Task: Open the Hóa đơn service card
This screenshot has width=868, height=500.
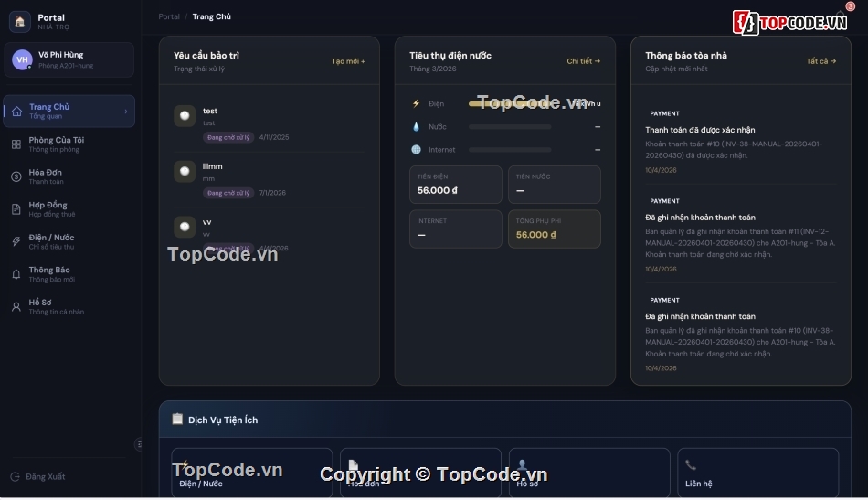Action: tap(420, 473)
